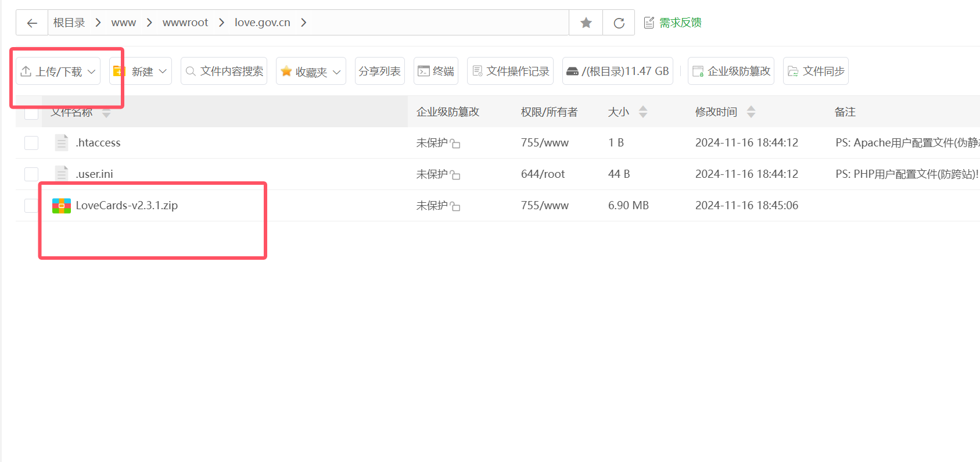
Task: Check the LoveCards-v2.3.1.zip row checkbox
Action: tap(31, 206)
